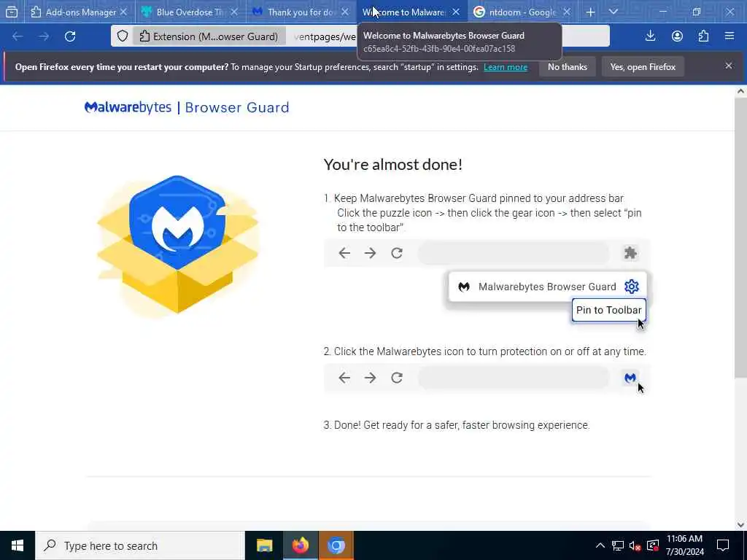747x560 pixels.
Task: Click the Malwarebytes Browser Guard logo
Action: tap(187, 107)
